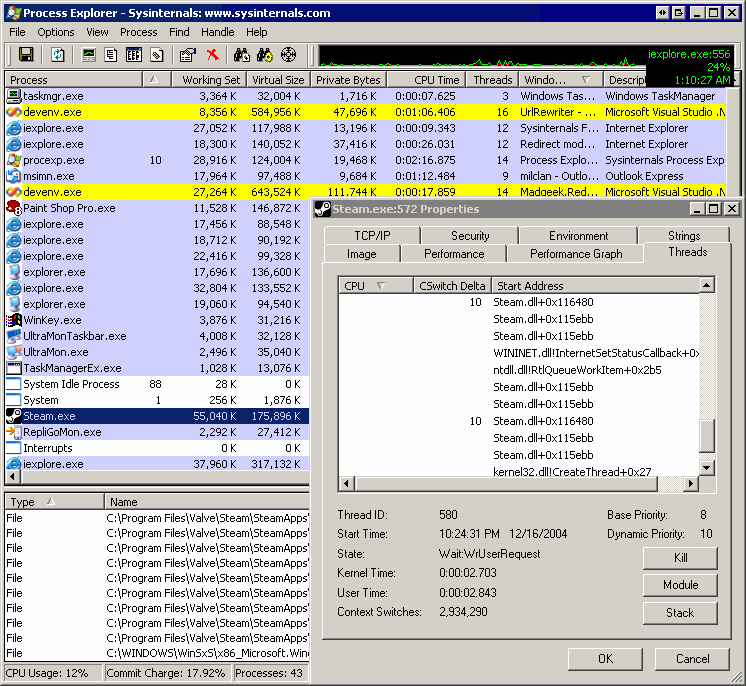Click the Module button

[x=680, y=585]
